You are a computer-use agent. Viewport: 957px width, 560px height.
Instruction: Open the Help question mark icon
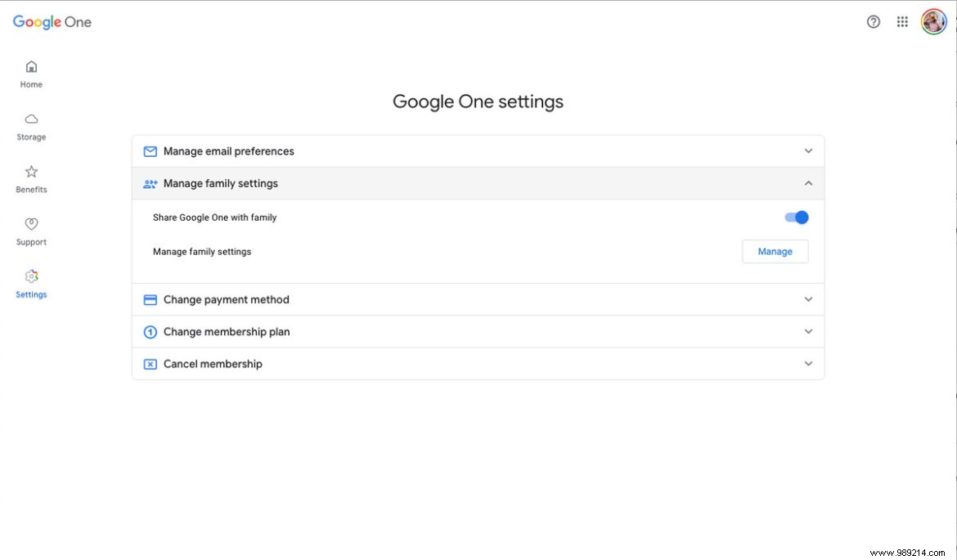coord(873,21)
